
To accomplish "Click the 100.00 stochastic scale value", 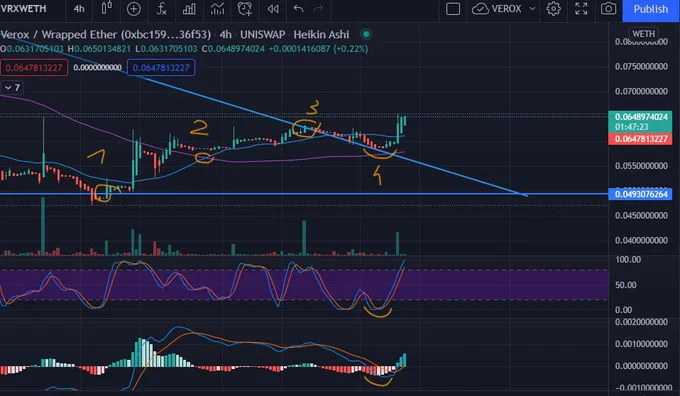I will click(x=628, y=260).
